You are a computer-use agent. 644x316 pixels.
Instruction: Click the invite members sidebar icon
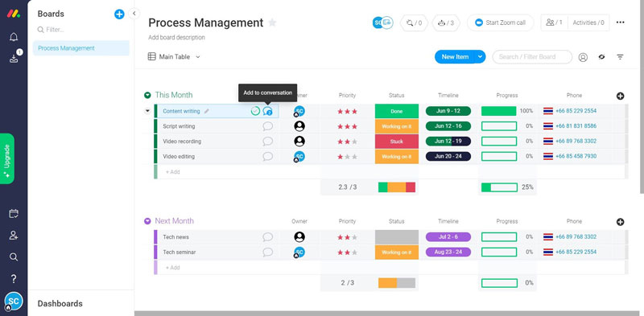click(14, 235)
